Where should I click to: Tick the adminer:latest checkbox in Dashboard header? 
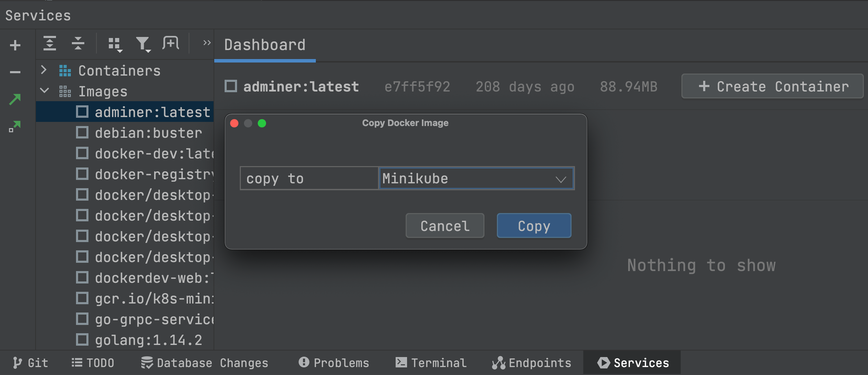tap(231, 86)
